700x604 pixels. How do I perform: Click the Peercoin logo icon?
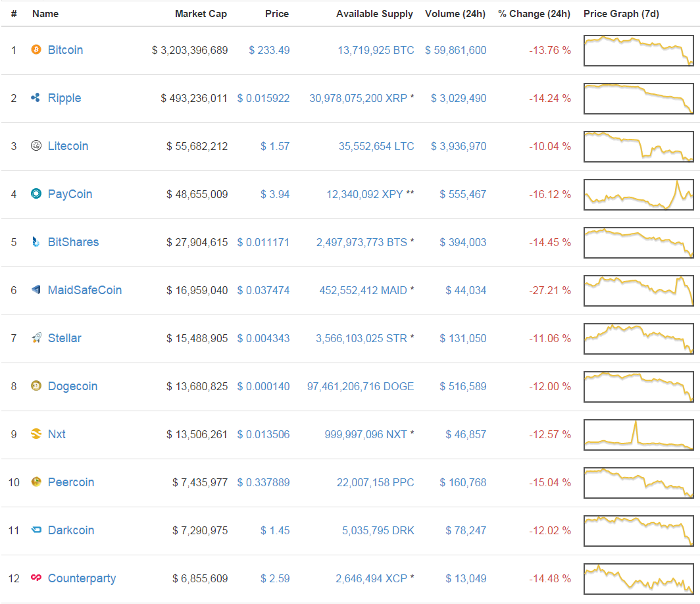pos(36,482)
